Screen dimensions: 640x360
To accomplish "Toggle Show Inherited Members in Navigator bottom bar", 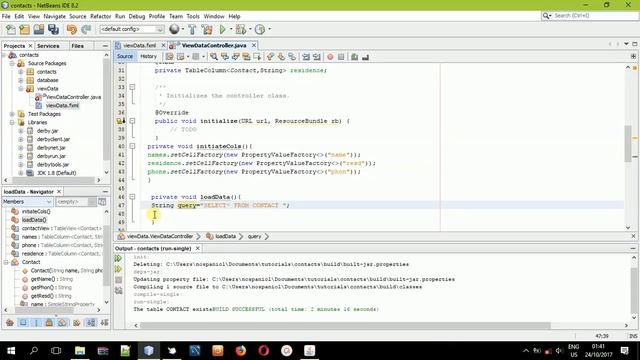I will (10, 322).
